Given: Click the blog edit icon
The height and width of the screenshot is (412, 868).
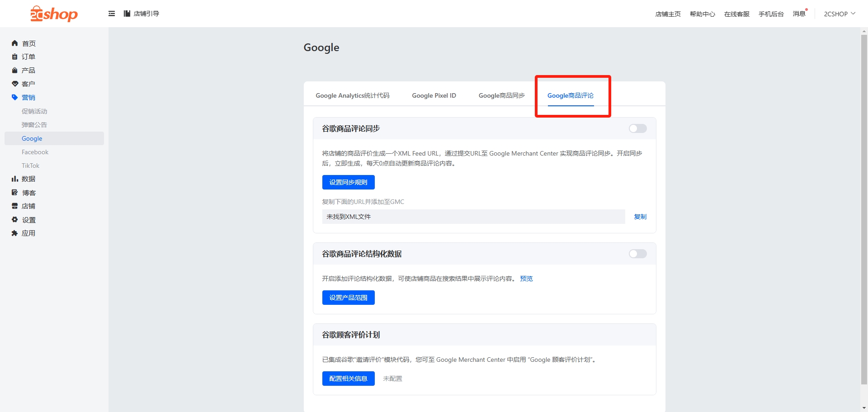Looking at the screenshot, I should coord(14,193).
